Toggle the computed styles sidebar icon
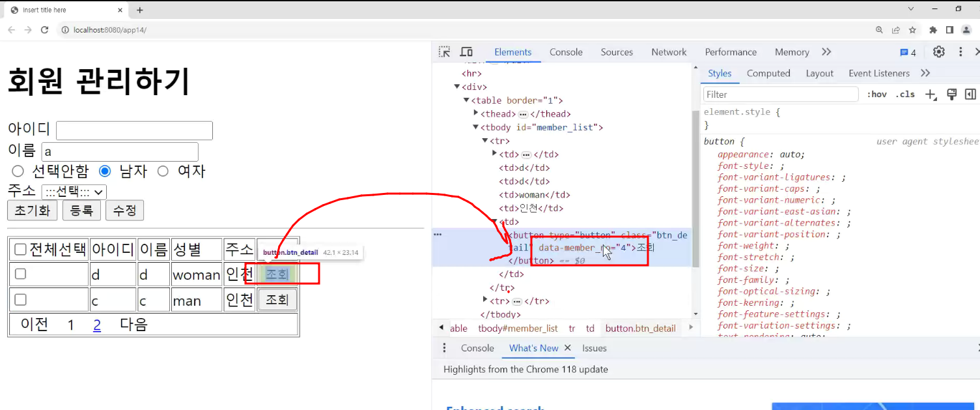 point(970,95)
